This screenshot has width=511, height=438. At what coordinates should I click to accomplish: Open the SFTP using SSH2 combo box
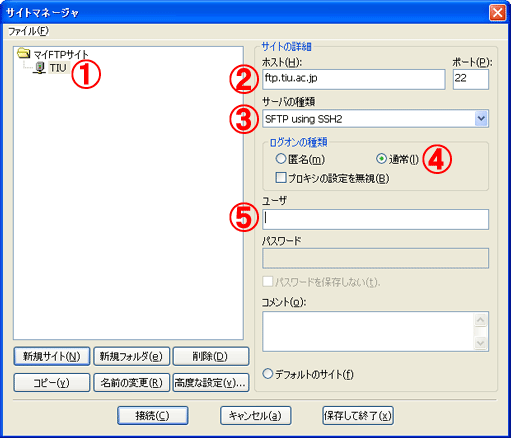pyautogui.click(x=375, y=119)
